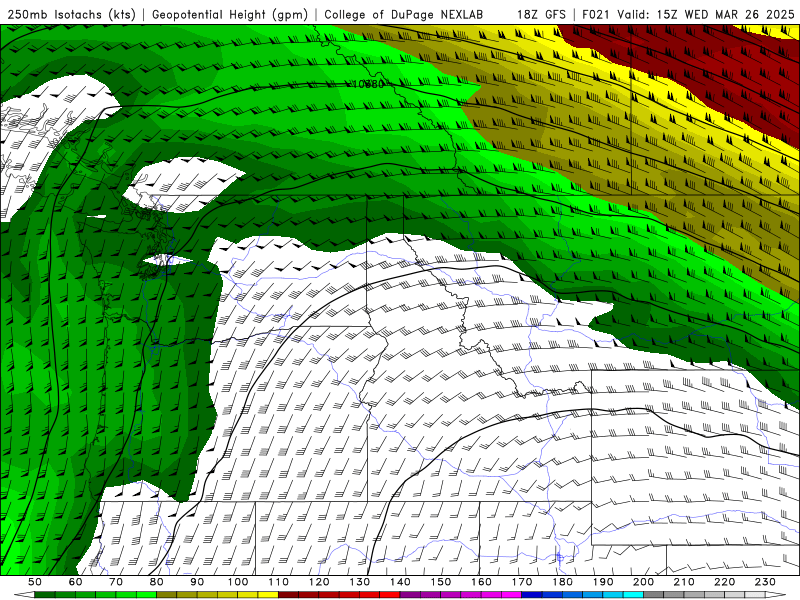Click the 50 value on the color scale

(x=35, y=582)
